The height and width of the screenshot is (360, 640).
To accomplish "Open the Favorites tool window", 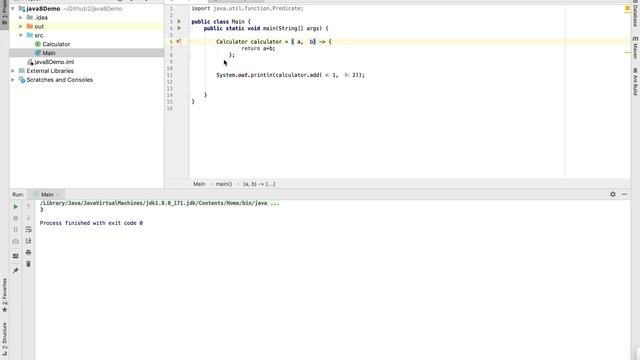I will tap(4, 295).
